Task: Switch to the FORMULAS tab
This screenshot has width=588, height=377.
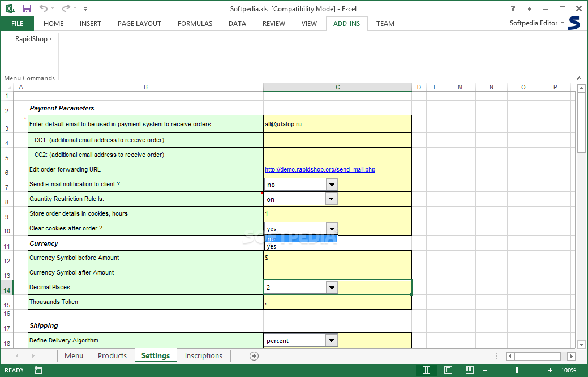Action: pyautogui.click(x=195, y=24)
